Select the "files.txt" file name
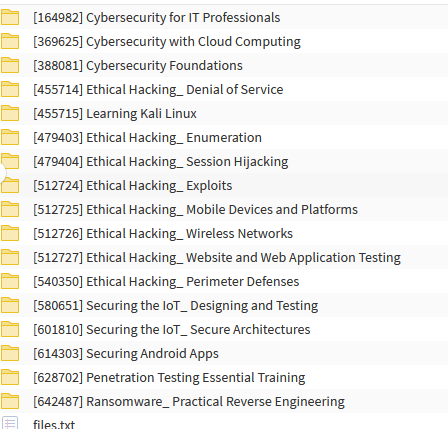Screen dimensions: 448x429 (x=54, y=424)
